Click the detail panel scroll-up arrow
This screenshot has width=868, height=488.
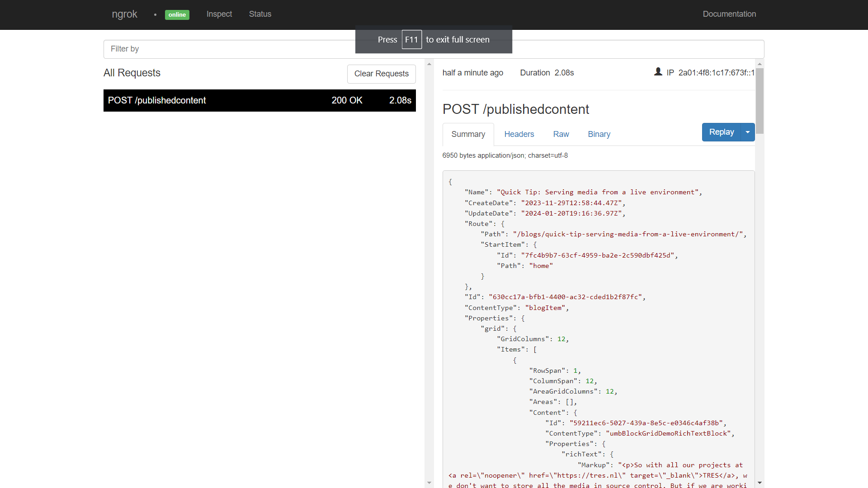[759, 64]
